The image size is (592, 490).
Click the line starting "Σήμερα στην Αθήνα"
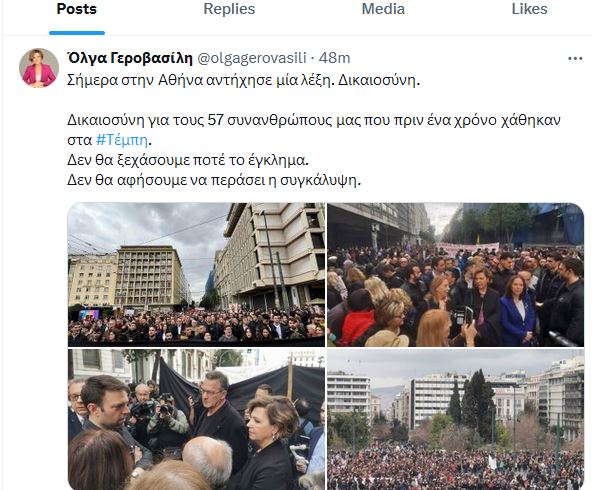click(244, 80)
